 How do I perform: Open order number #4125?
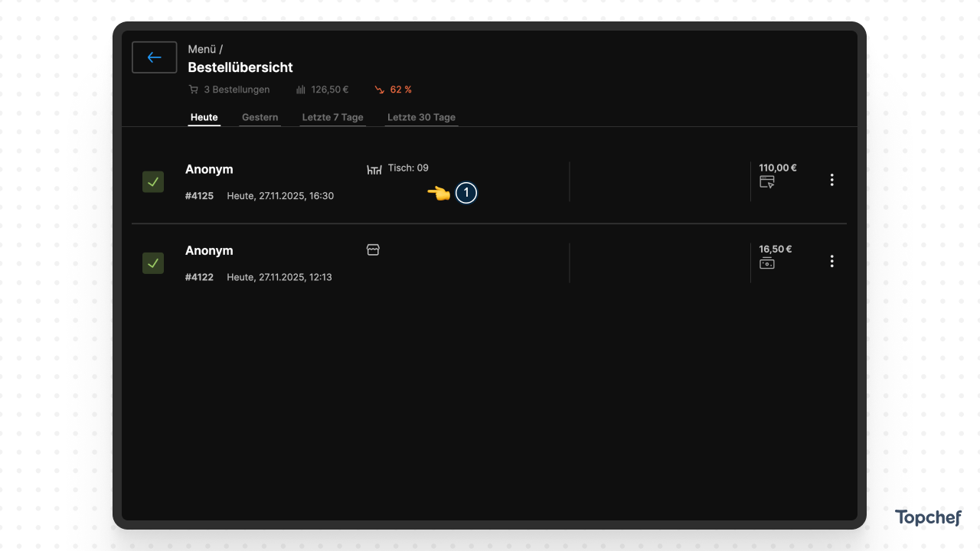(x=199, y=196)
